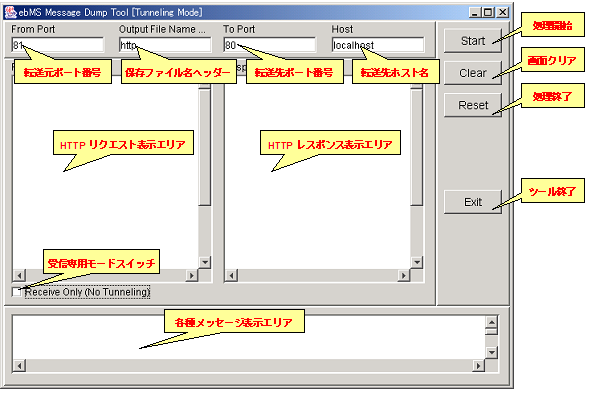Image resolution: width=593 pixels, height=397 pixels.
Task: Focus the Host input field
Action: pyautogui.click(x=378, y=45)
